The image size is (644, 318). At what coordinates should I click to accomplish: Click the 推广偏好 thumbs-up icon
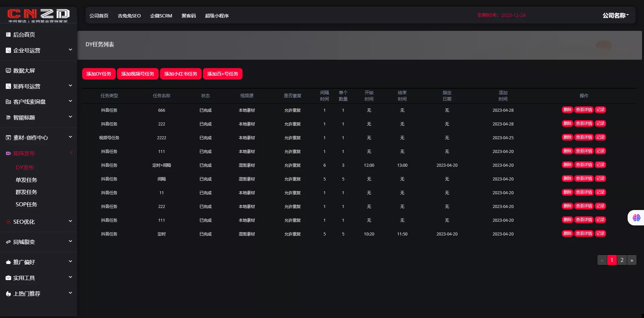tap(8, 262)
